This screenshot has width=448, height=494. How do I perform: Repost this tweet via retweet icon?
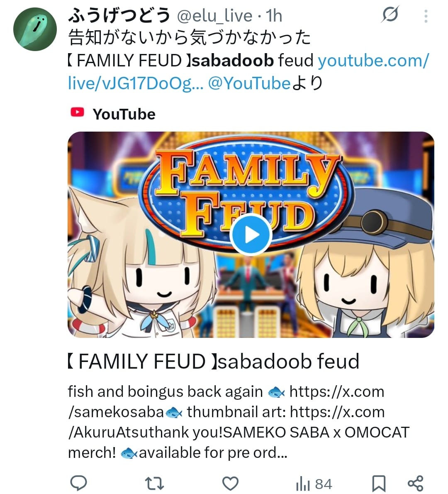pyautogui.click(x=154, y=483)
